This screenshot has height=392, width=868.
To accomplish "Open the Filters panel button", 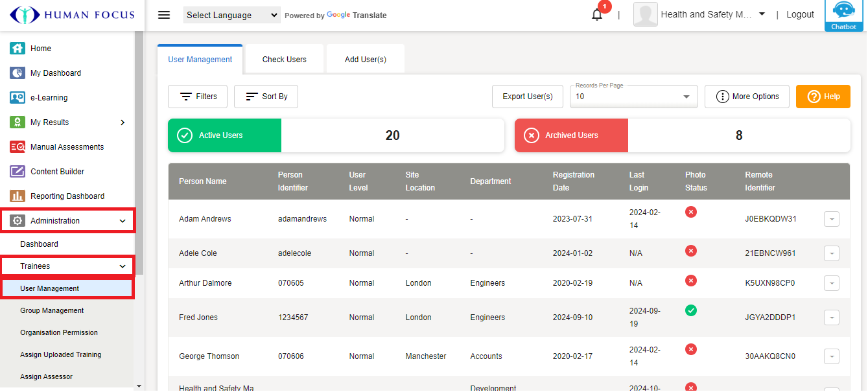I will (x=198, y=97).
